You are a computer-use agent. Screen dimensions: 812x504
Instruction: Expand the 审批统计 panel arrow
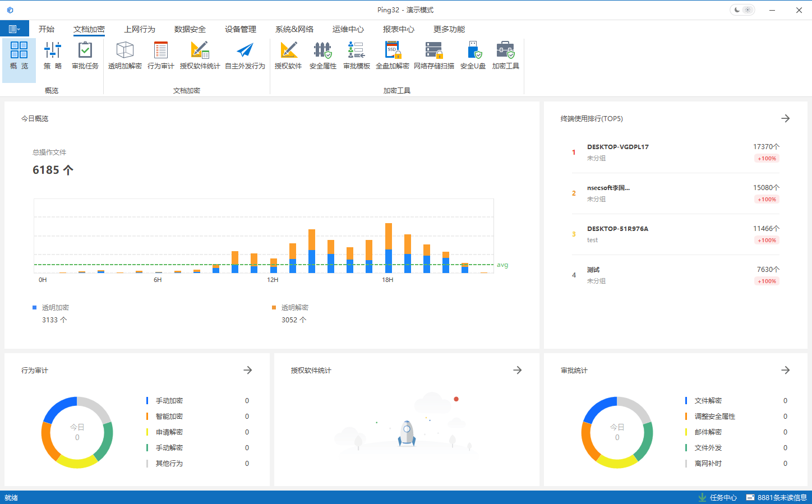point(785,370)
